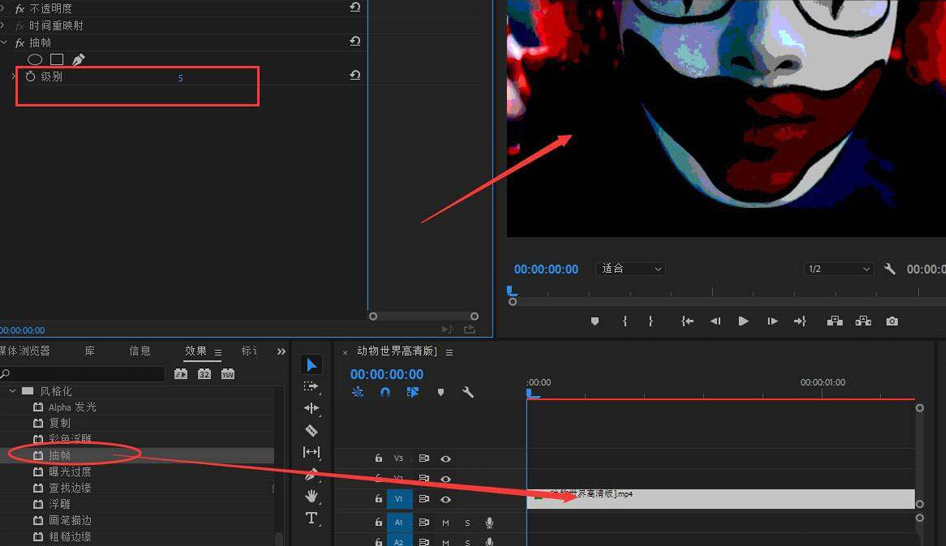The image size is (946, 546).
Task: Create an ellipse mask for the 抽帧 effect
Action: point(35,60)
